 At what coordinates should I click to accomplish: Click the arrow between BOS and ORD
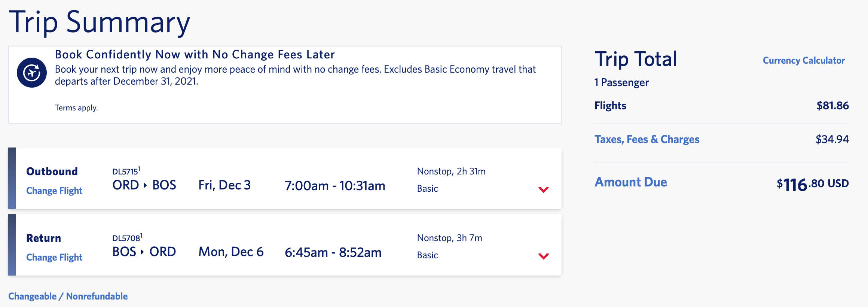[x=142, y=252]
